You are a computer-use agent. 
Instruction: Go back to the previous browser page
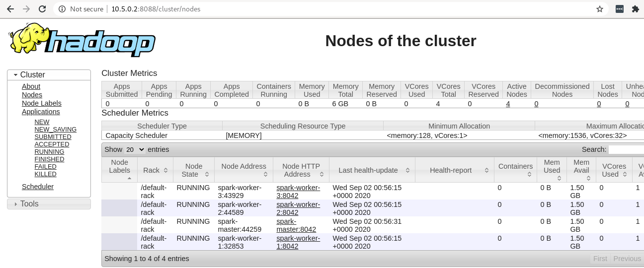pyautogui.click(x=10, y=9)
